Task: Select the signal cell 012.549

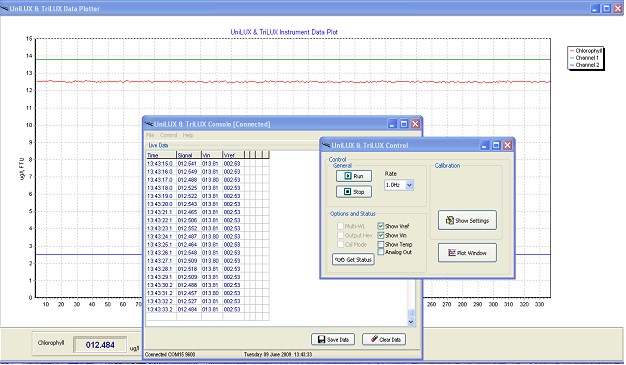Action: [188, 172]
